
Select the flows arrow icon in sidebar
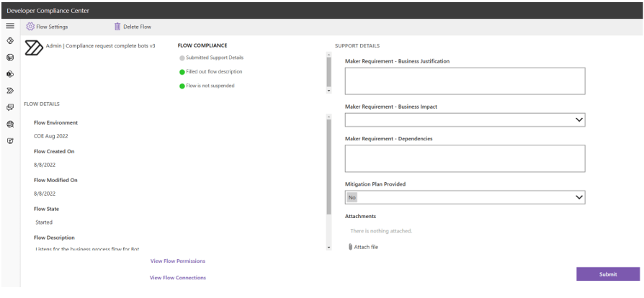point(10,91)
